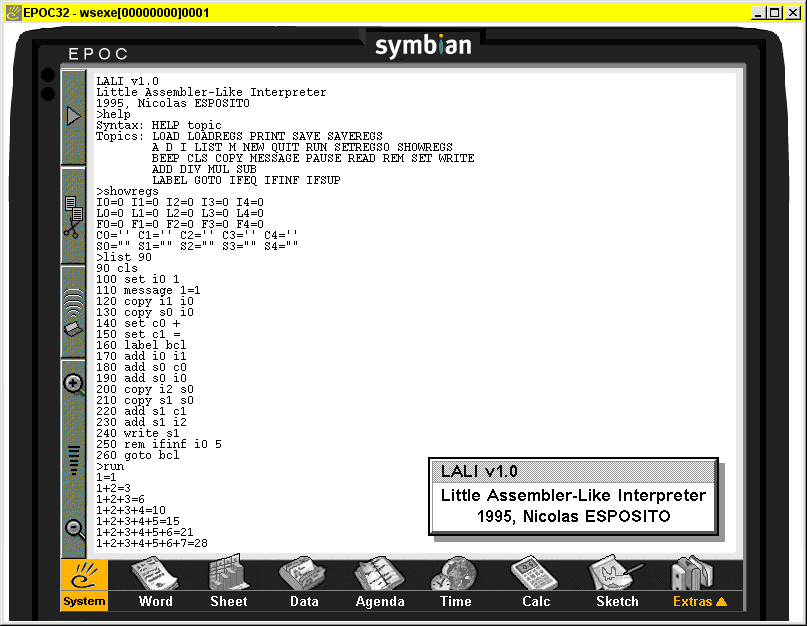Zoom out using the magnifier minus icon
Image resolution: width=807 pixels, height=626 pixels.
tap(74, 529)
